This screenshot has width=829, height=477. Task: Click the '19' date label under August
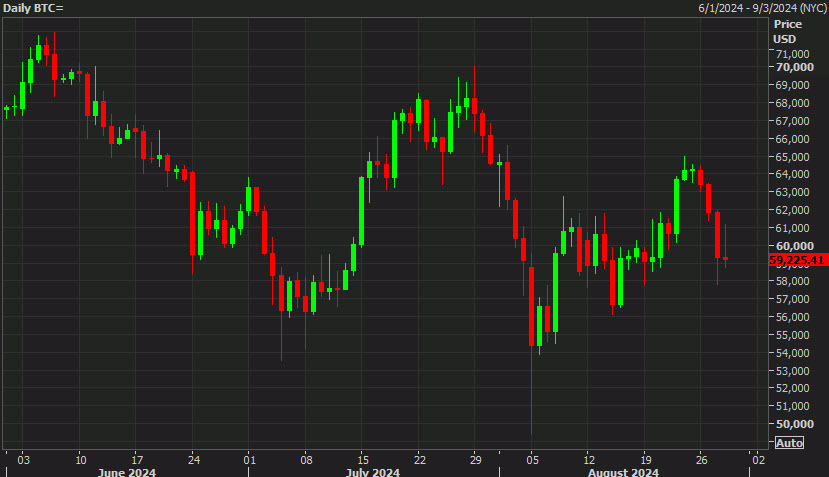(x=646, y=460)
